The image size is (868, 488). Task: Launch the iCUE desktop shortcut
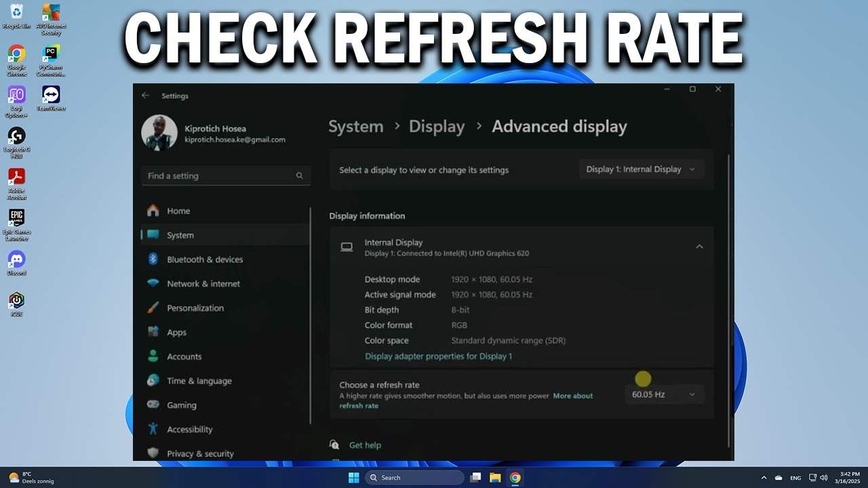point(17,304)
